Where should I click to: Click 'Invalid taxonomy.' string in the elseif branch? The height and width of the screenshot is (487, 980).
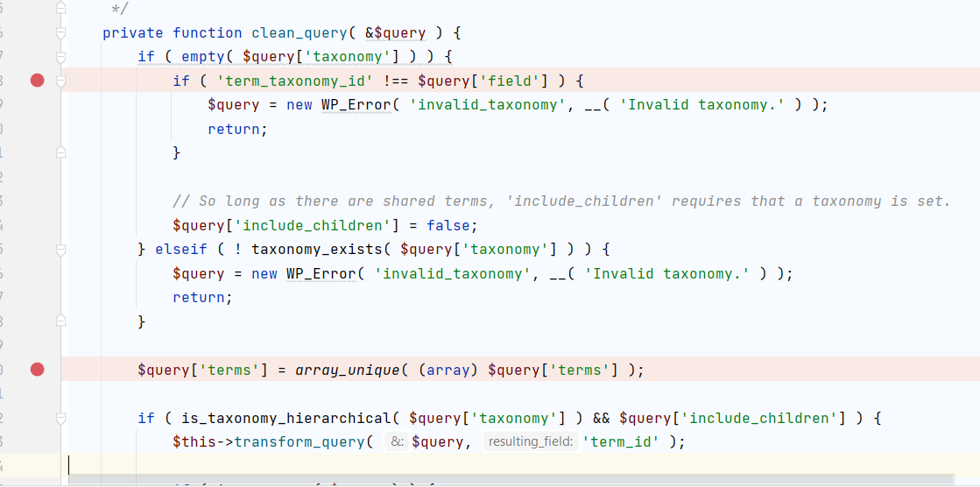click(667, 273)
